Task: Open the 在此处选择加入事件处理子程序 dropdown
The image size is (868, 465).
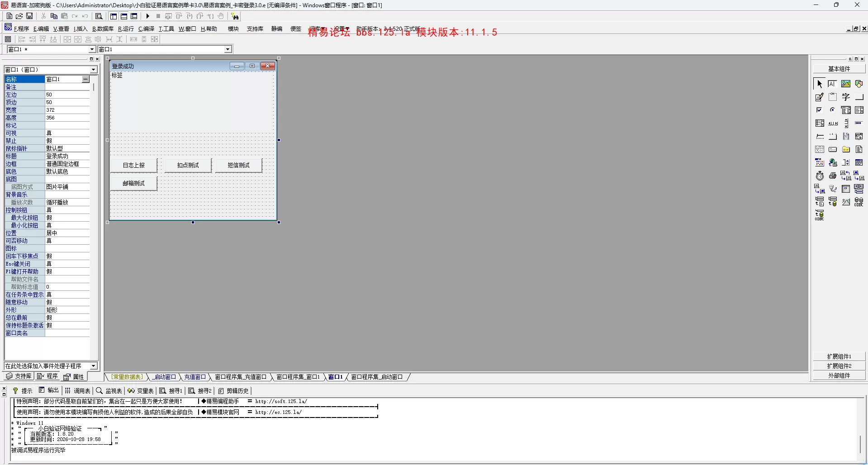Action: [x=94, y=366]
